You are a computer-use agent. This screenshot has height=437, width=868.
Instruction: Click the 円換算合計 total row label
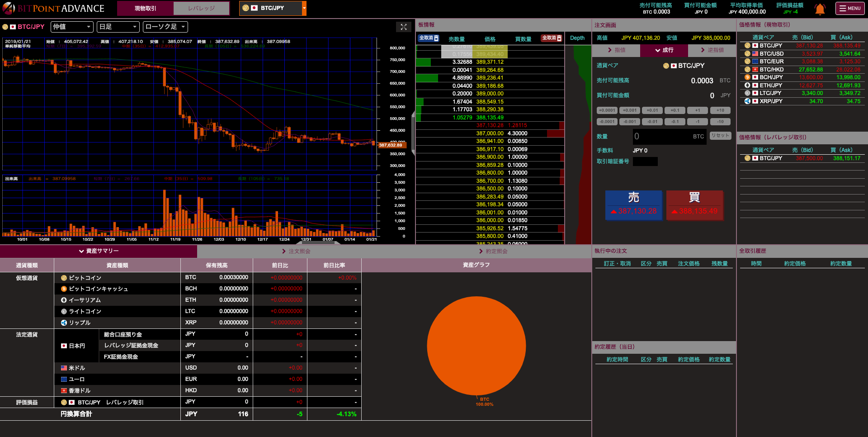76,414
